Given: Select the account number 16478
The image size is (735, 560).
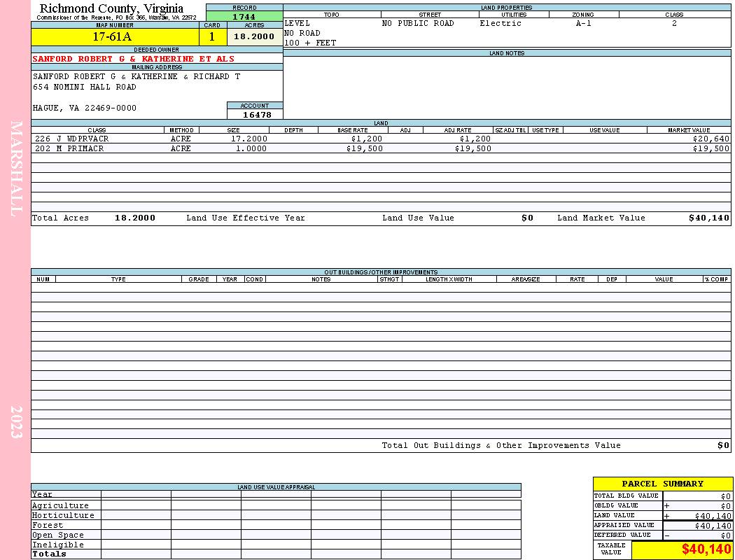Looking at the screenshot, I should pyautogui.click(x=257, y=115).
